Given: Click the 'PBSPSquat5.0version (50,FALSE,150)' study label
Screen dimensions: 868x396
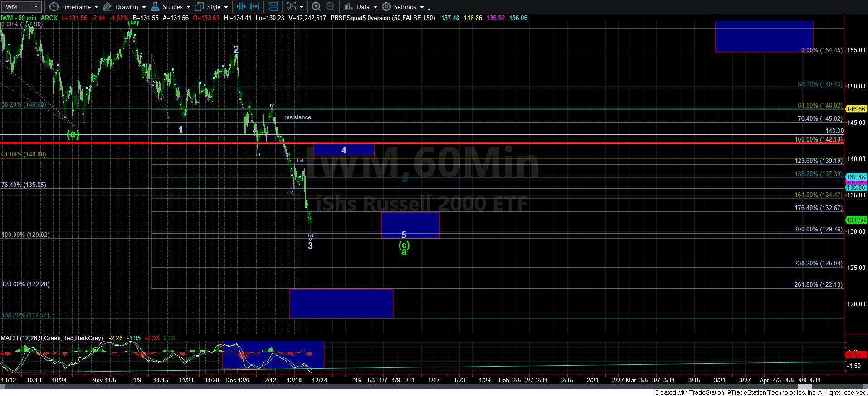Looking at the screenshot, I should pos(382,18).
